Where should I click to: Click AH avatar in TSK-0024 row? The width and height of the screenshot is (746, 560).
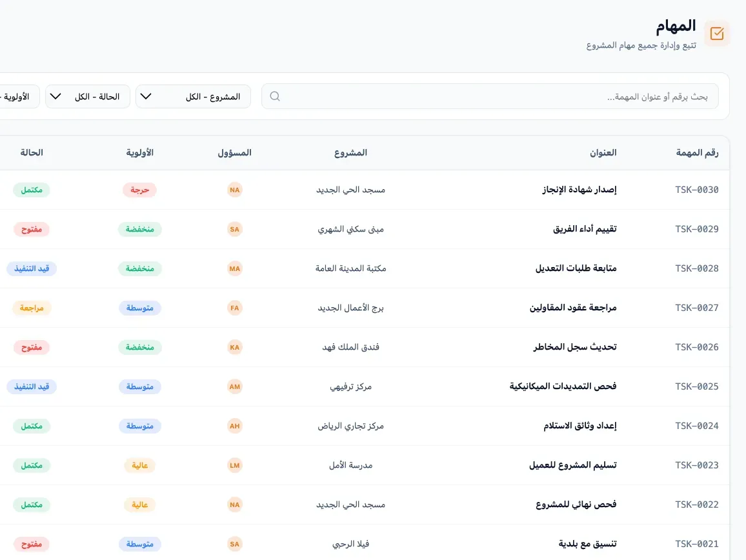coord(234,426)
